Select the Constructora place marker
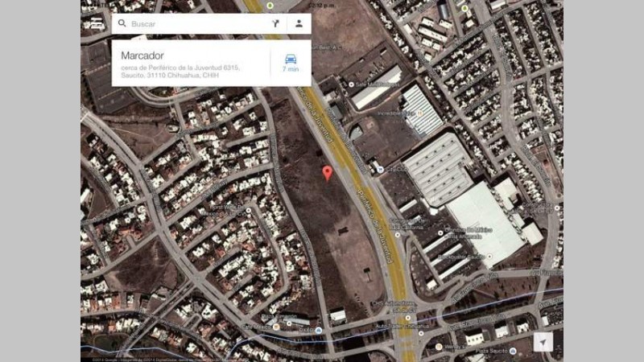 click(x=557, y=208)
